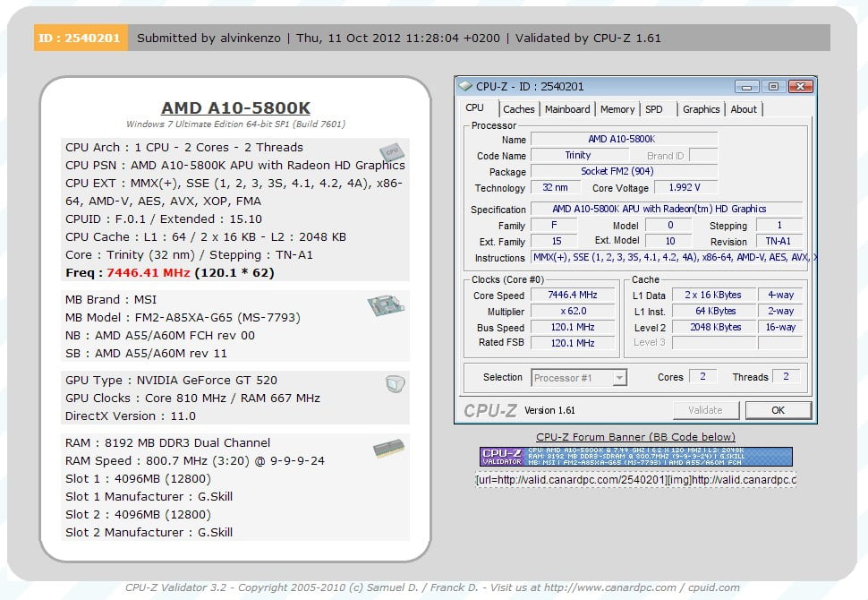Click the 16-way associativity value
The image size is (868, 600).
780,328
